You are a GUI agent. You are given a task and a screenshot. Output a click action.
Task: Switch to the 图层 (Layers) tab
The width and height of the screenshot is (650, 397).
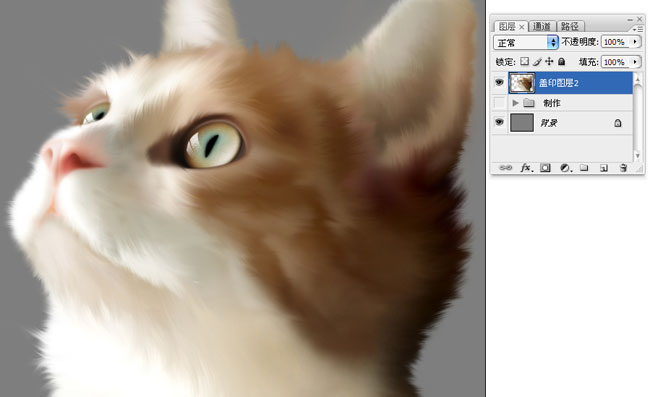507,27
